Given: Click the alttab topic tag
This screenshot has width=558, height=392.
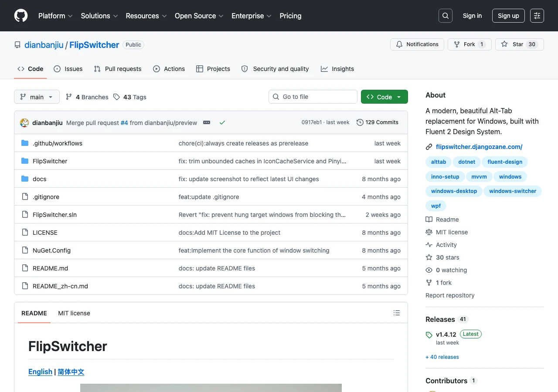Looking at the screenshot, I should (x=439, y=162).
